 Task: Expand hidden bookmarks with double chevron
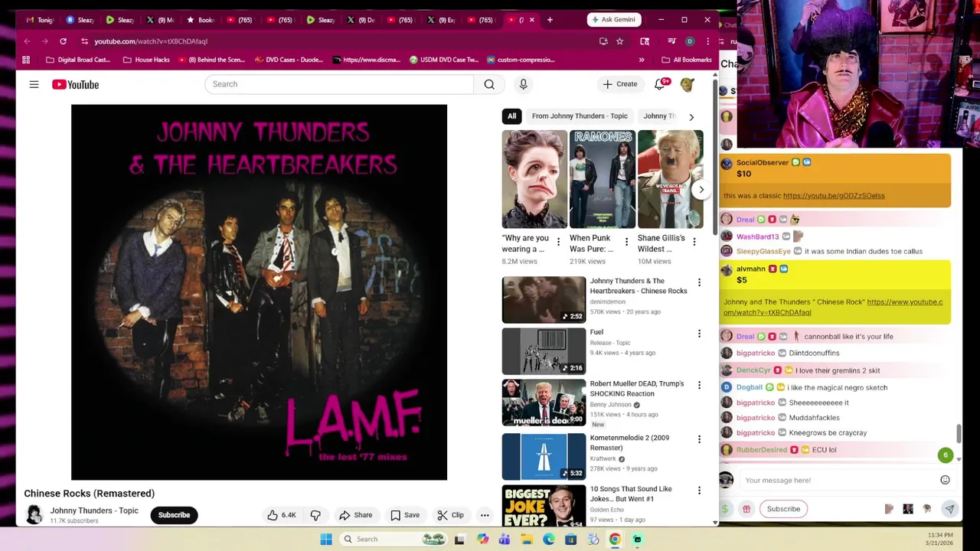click(642, 60)
